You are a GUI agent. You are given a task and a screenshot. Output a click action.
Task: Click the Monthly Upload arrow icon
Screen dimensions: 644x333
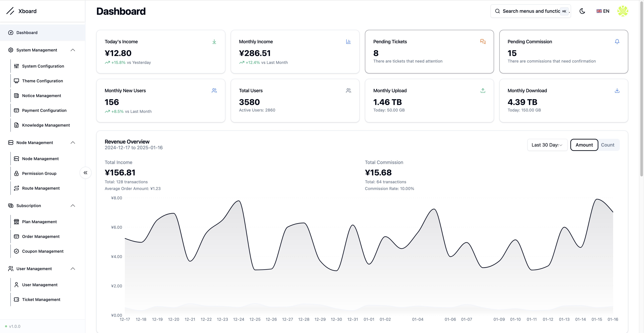[x=482, y=90]
